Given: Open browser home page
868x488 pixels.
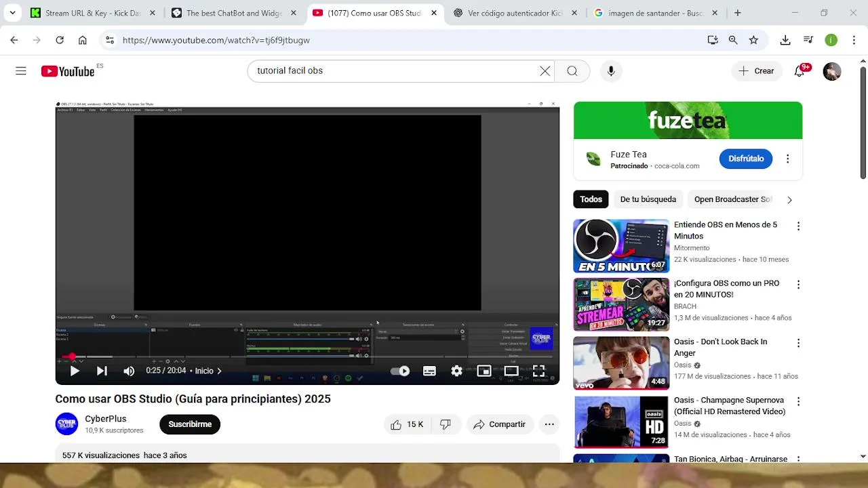Looking at the screenshot, I should click(x=83, y=41).
